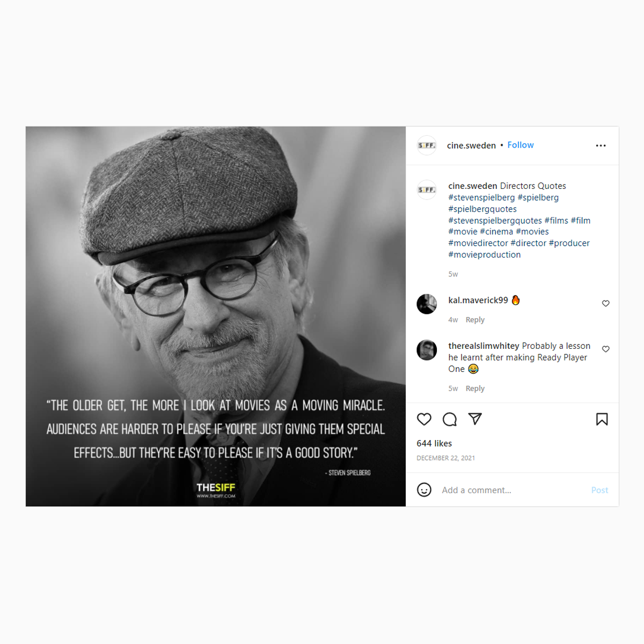Save the post with the bookmark icon
This screenshot has width=644, height=644.
point(602,419)
